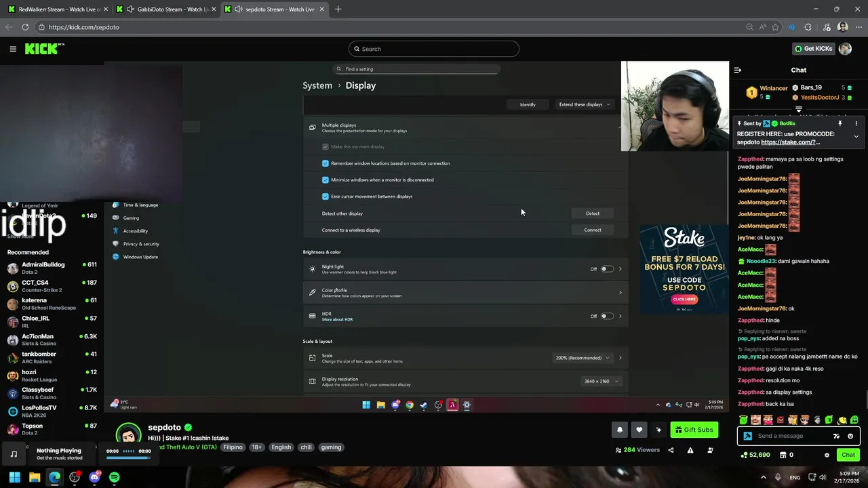This screenshot has height=488, width=868.
Task: Select Accessibility in Settings sidebar
Action: pyautogui.click(x=135, y=231)
